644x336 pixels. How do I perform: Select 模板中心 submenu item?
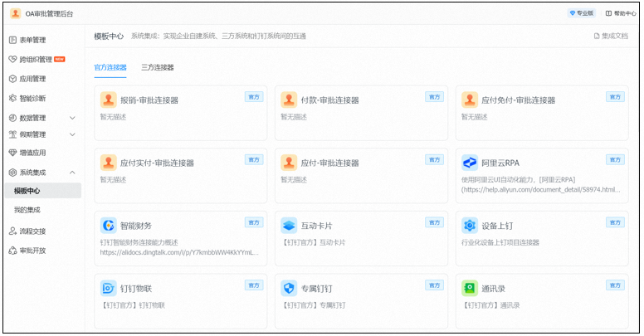(x=43, y=191)
